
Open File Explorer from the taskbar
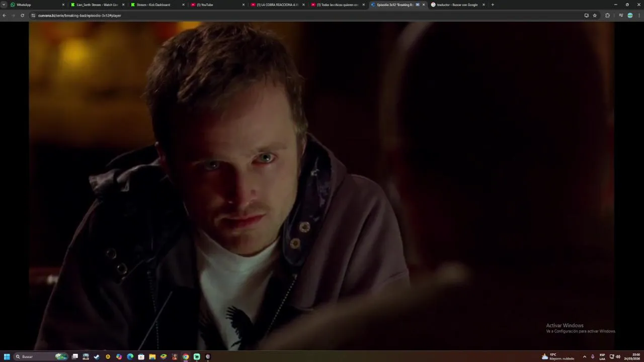[152, 356]
